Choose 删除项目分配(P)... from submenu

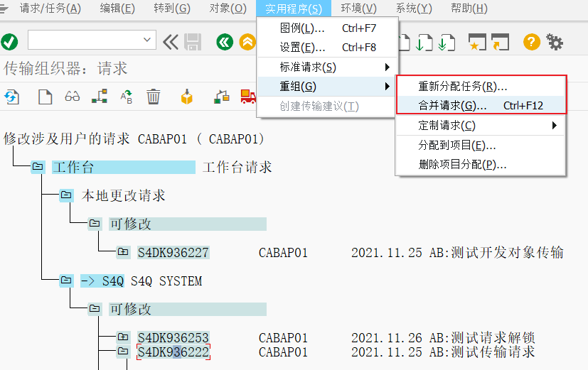point(481,164)
